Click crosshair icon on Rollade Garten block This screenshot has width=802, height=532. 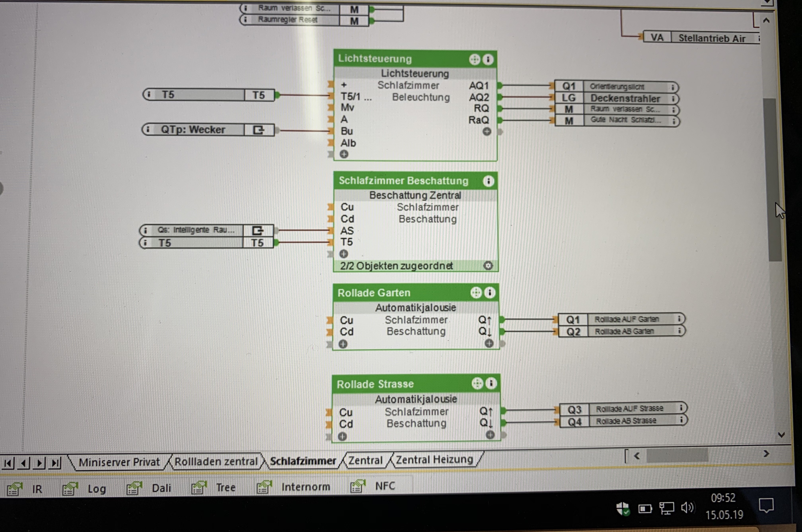(476, 293)
